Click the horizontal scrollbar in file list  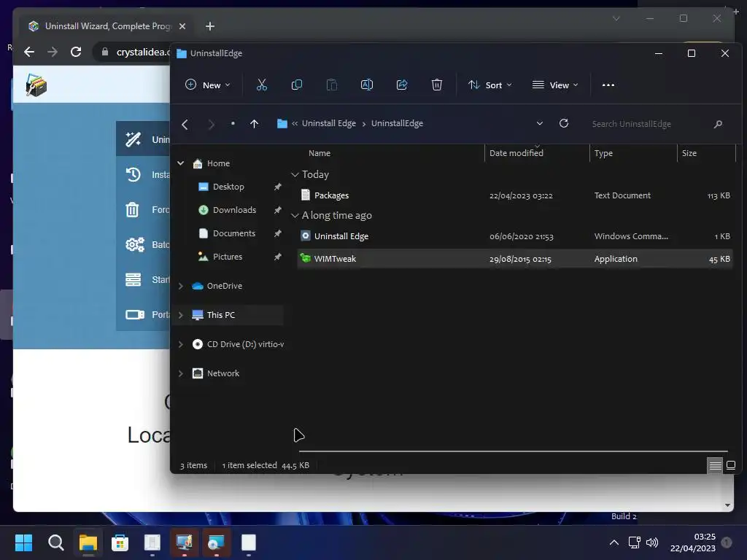[513, 451]
